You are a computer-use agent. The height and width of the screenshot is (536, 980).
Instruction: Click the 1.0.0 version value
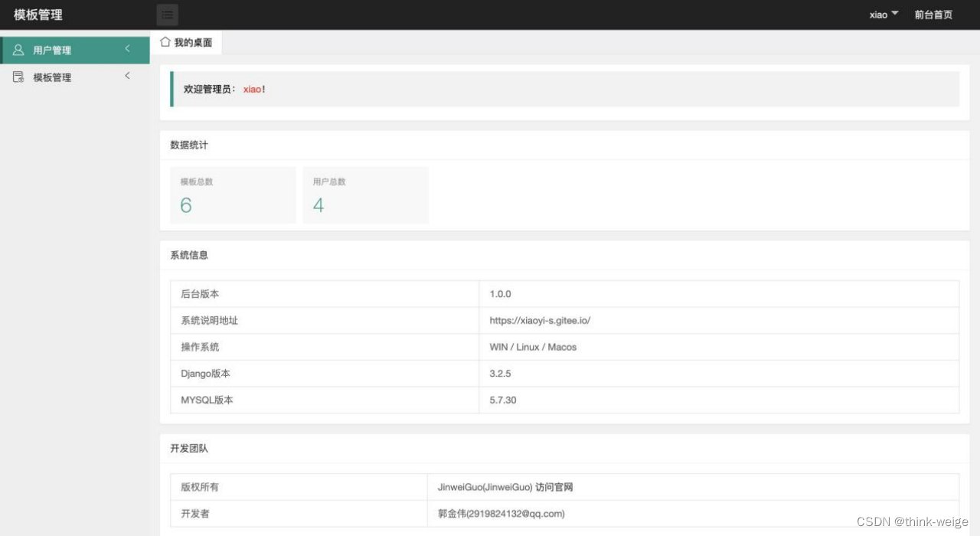click(500, 294)
